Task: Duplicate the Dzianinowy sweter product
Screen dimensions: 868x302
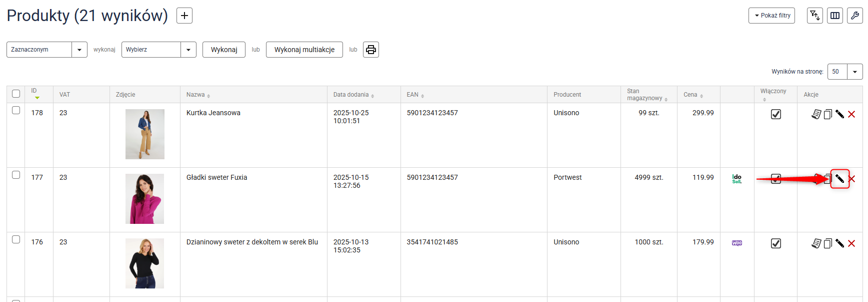Action: 828,243
